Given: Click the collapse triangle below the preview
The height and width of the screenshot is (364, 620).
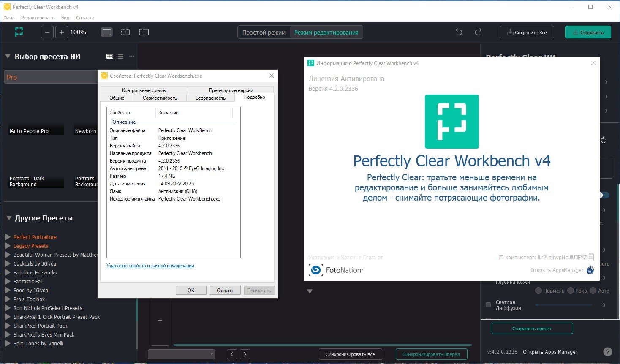Looking at the screenshot, I should 310,291.
